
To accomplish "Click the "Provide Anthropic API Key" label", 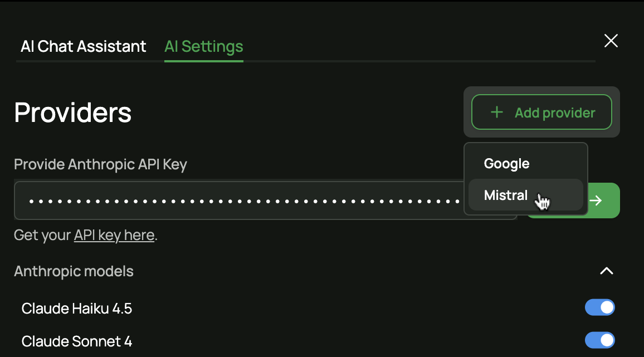I will [x=100, y=164].
